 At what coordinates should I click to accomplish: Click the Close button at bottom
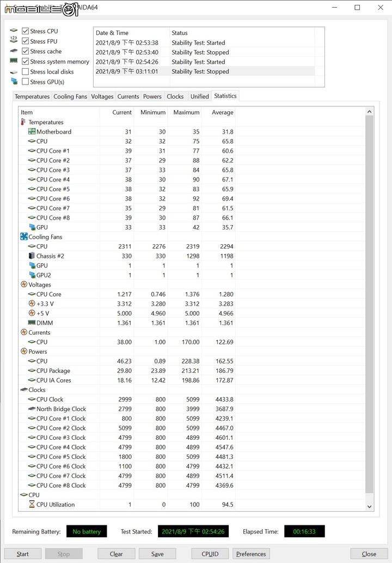point(369,554)
